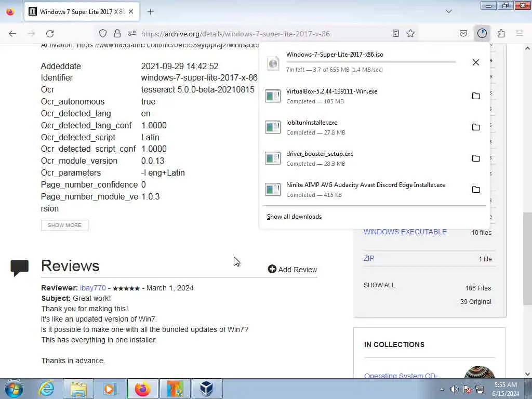Select the Windows 7 Super Lite tab

click(x=82, y=11)
